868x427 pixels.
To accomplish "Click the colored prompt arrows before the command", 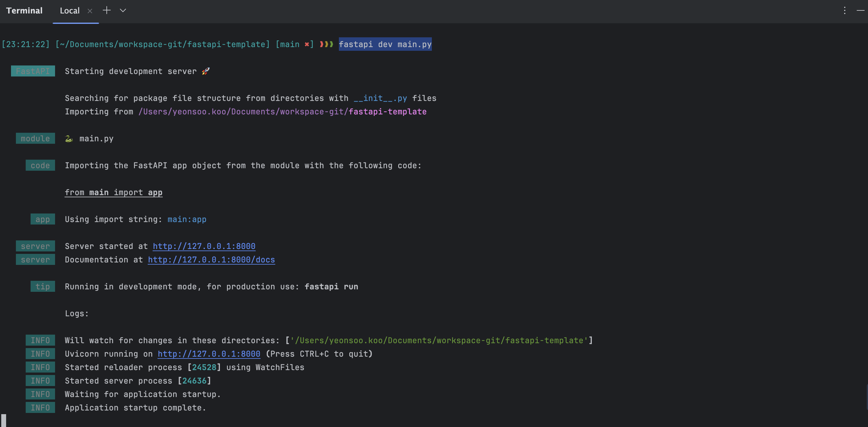I will (326, 44).
